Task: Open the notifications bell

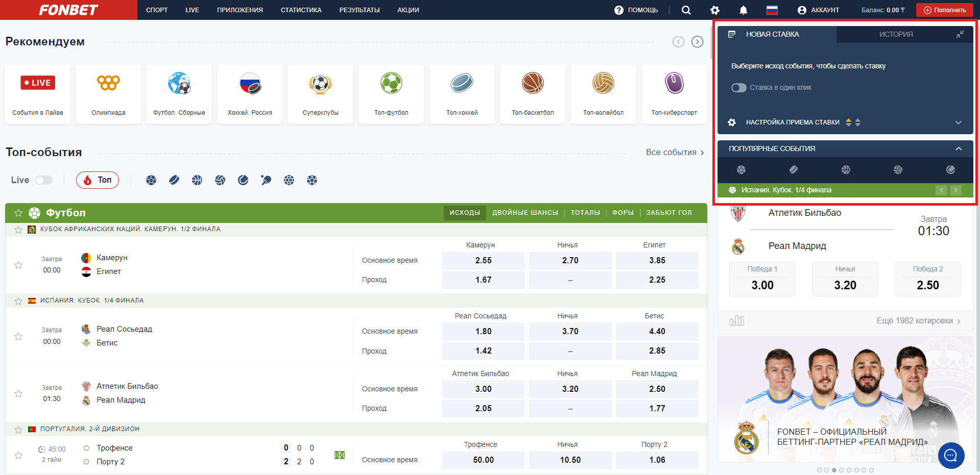Action: pos(744,10)
